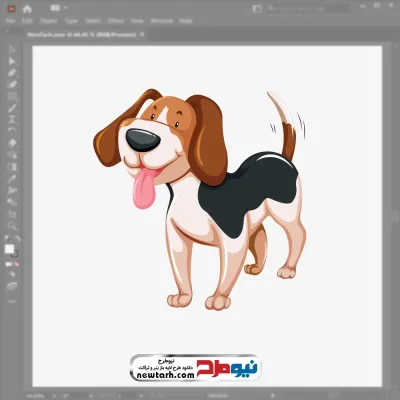Set fill to None in toolbar
This screenshot has width=400, height=400.
click(x=16, y=264)
